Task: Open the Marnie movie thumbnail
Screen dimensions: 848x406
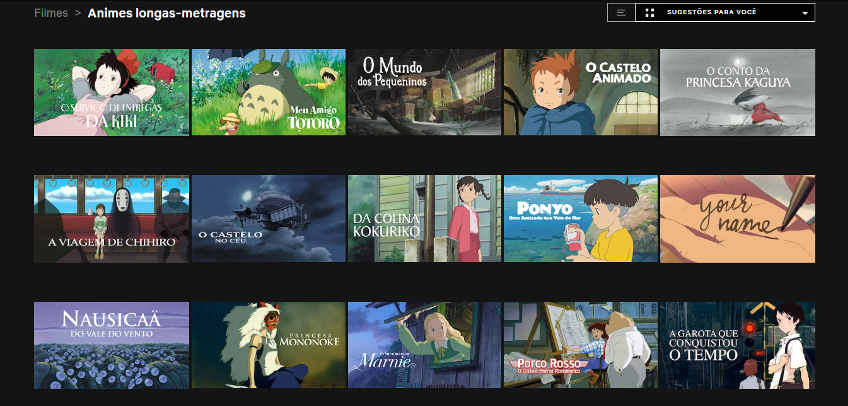Action: click(425, 345)
